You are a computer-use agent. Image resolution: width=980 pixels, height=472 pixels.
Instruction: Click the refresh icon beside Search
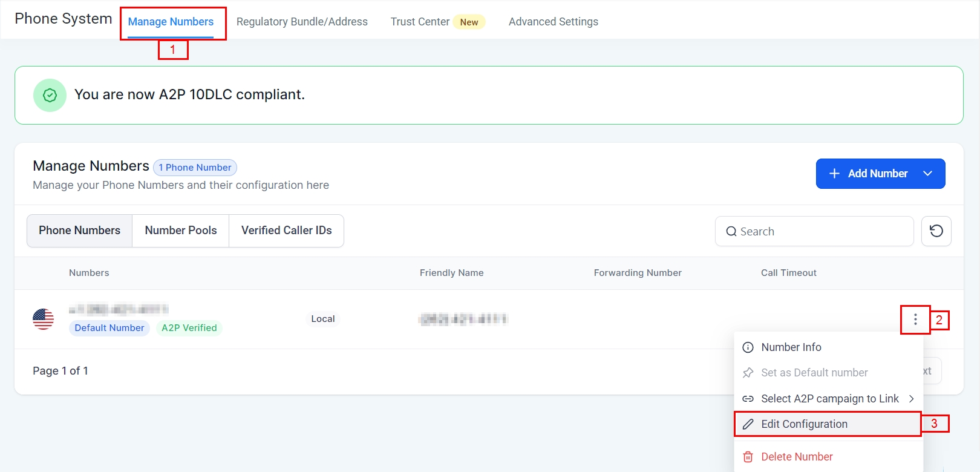tap(936, 231)
